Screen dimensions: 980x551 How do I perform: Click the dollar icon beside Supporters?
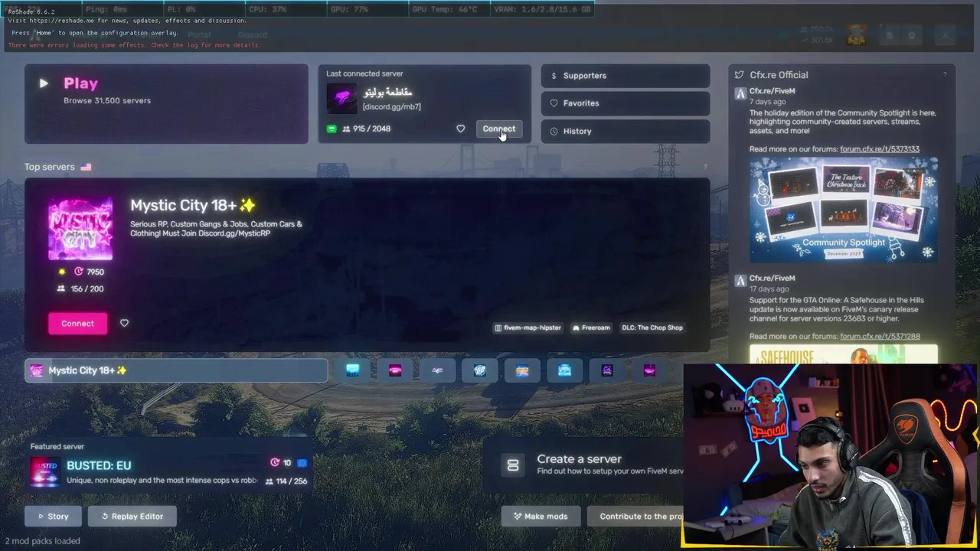[554, 76]
